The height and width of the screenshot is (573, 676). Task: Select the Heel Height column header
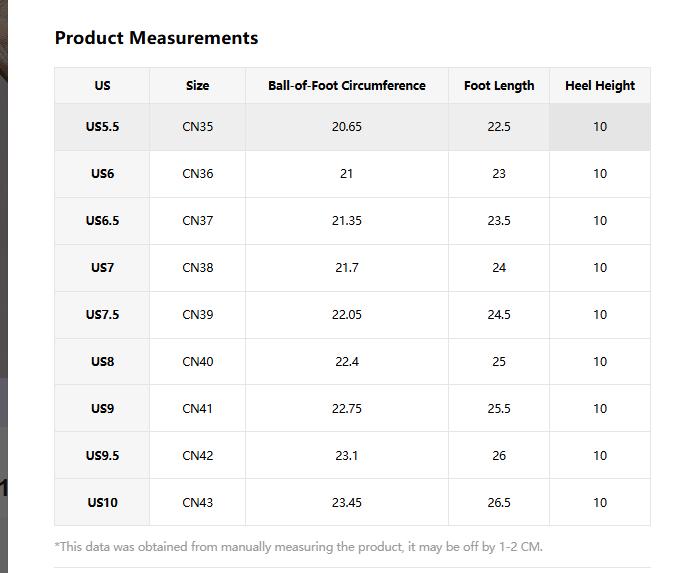pos(600,86)
